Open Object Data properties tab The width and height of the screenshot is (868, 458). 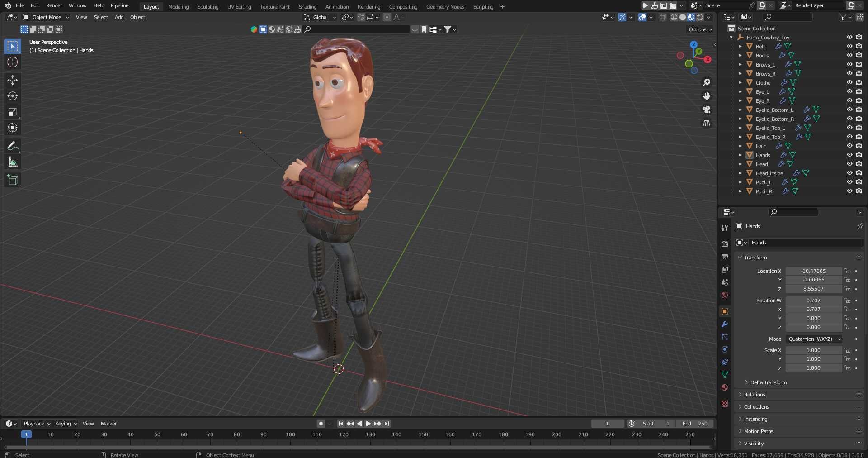pos(725,375)
